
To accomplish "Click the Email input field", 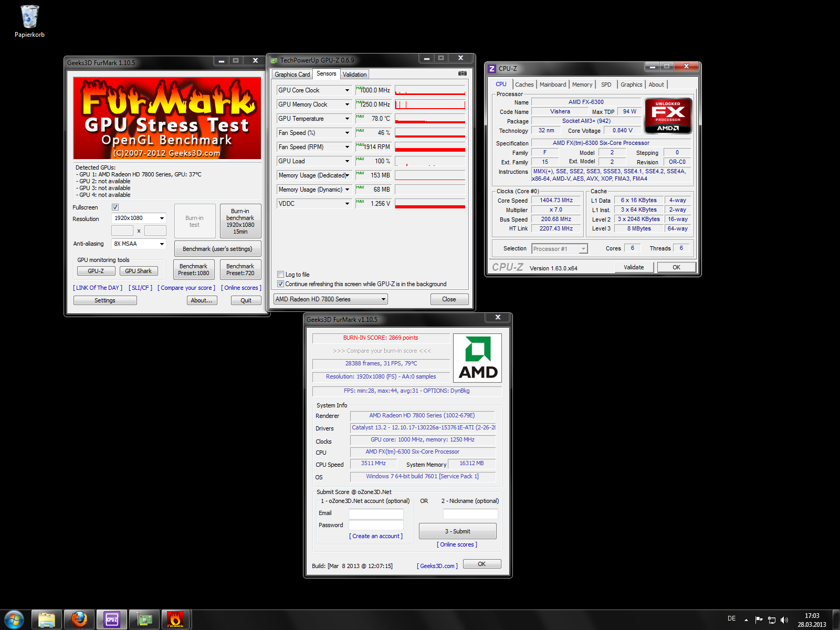I will pos(376,513).
